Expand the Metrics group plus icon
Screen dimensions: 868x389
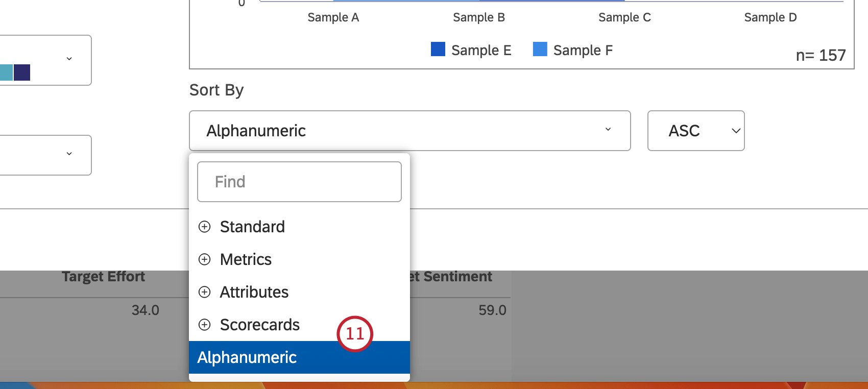pyautogui.click(x=204, y=259)
